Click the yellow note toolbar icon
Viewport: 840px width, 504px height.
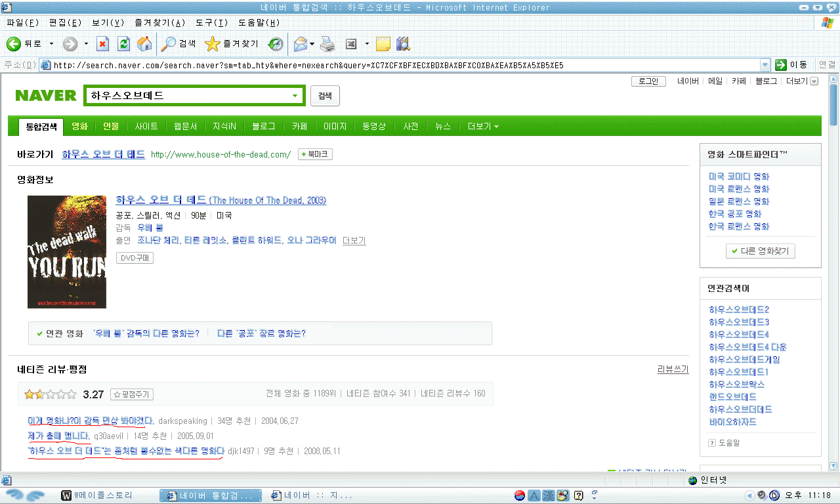(383, 44)
